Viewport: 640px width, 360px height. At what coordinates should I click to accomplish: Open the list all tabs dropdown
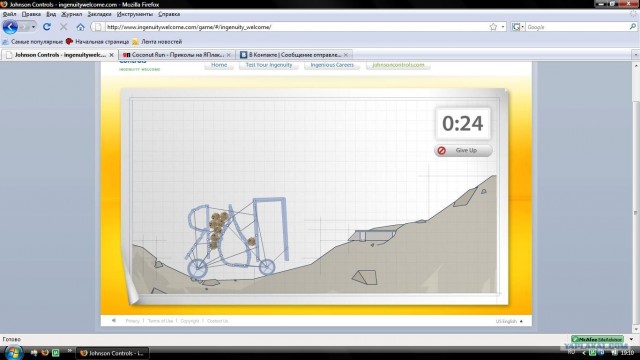pyautogui.click(x=636, y=55)
